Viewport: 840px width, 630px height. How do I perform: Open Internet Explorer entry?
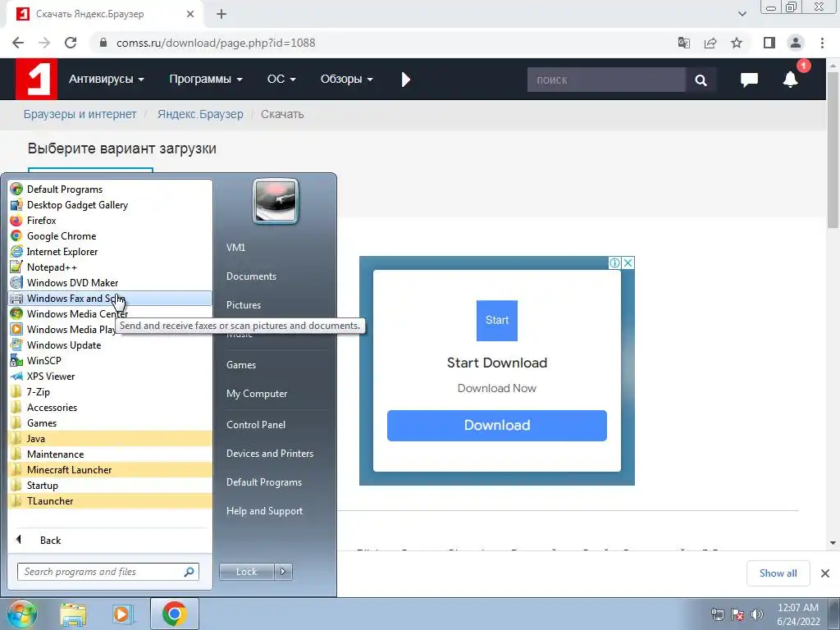[111, 251]
